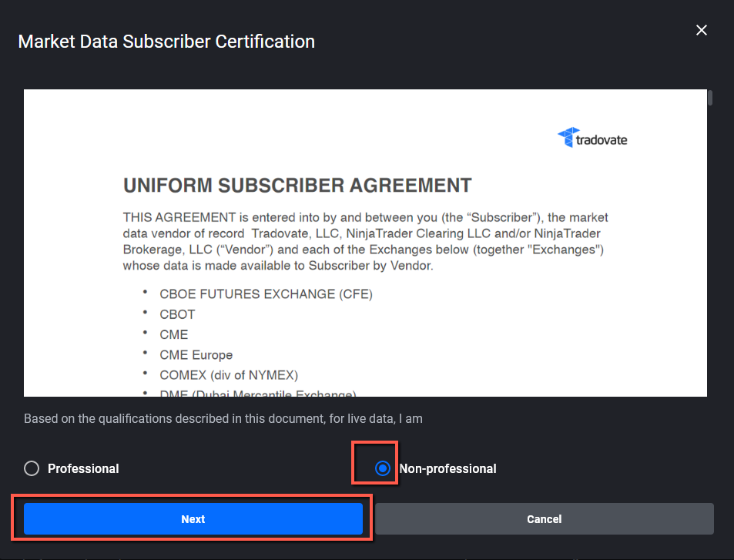Viewport: 734px width, 560px height.
Task: Click the 'Based on the qualifications' prompt text
Action: (223, 418)
